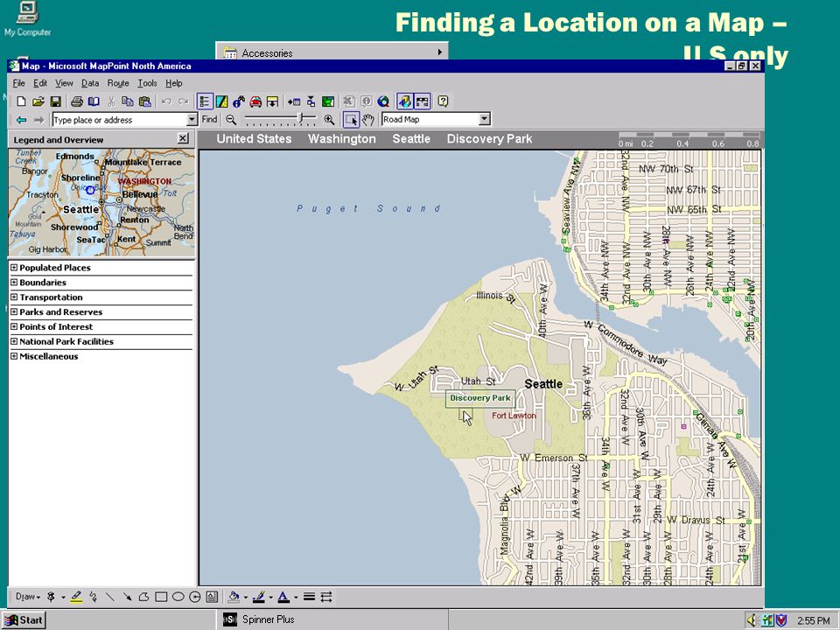Image resolution: width=840 pixels, height=630 pixels.
Task: Click the Windows Start button
Action: coord(24,619)
